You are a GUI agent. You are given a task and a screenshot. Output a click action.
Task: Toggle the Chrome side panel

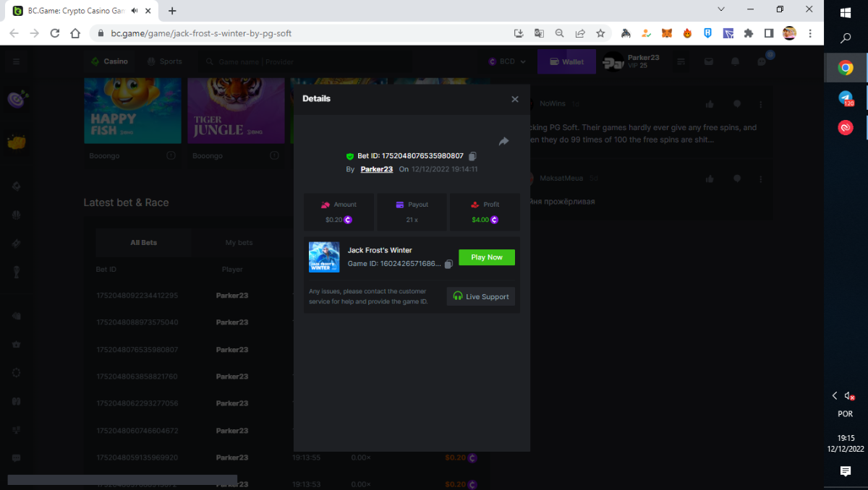[x=769, y=33]
